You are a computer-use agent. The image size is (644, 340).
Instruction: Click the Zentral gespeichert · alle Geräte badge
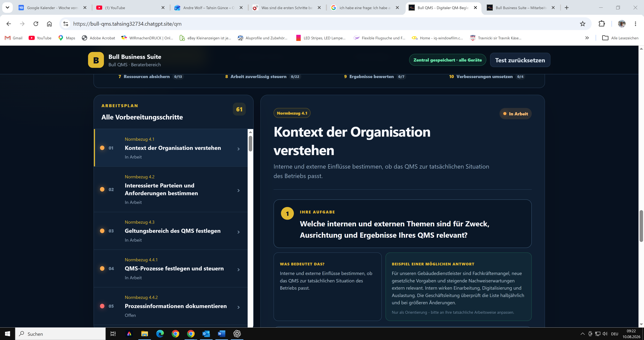(447, 60)
